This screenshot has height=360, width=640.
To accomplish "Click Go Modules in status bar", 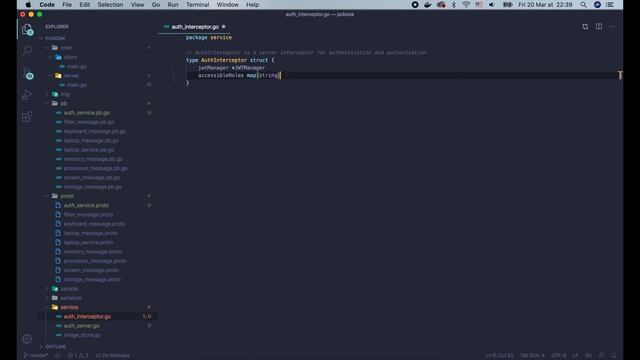I will [113, 356].
